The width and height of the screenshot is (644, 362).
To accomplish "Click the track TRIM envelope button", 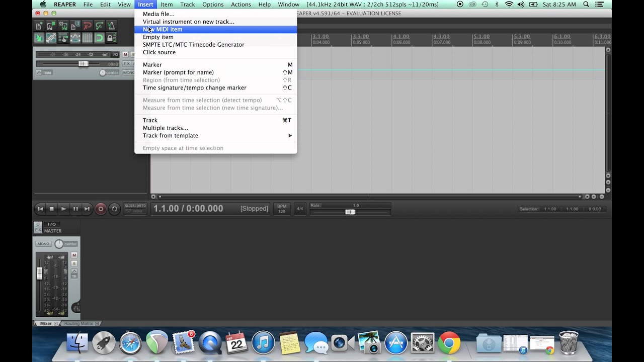I will pyautogui.click(x=44, y=73).
